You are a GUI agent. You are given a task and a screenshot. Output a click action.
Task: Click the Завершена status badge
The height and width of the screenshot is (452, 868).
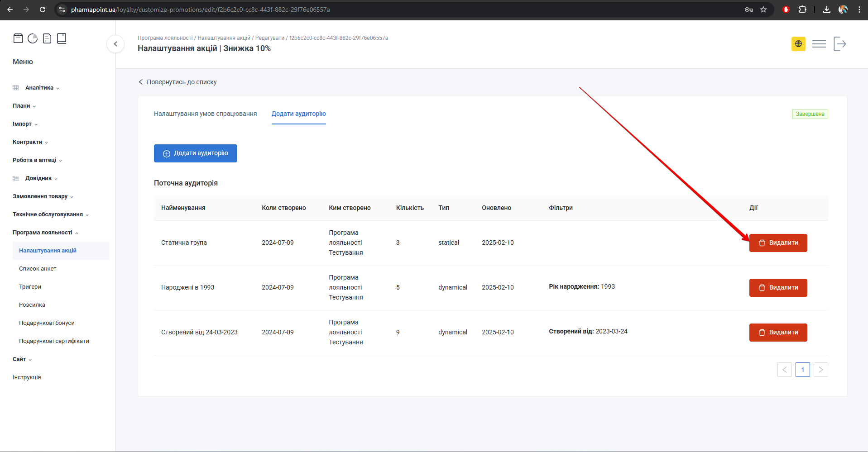tap(810, 114)
